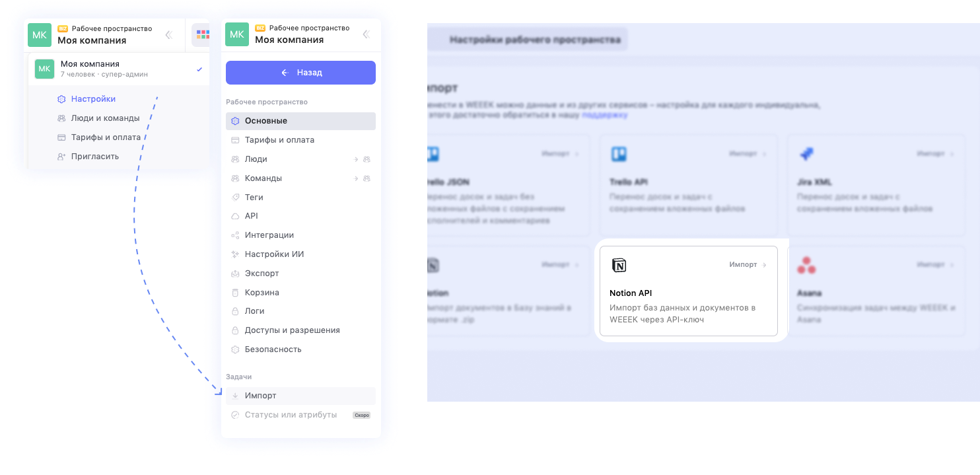Click the sparkle icon beside Настройки ИИ
Viewport: 980px width, 475px height.
(235, 254)
